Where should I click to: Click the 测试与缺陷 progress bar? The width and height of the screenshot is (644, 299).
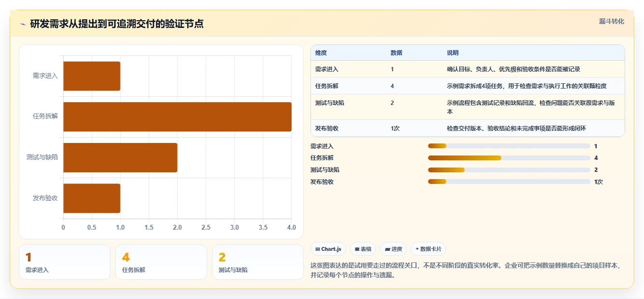(509, 169)
